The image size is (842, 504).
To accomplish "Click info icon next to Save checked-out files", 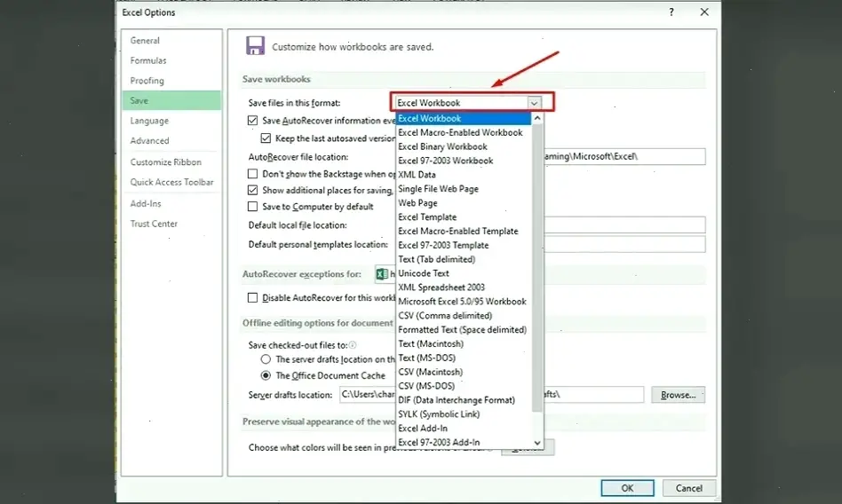I will click(353, 345).
